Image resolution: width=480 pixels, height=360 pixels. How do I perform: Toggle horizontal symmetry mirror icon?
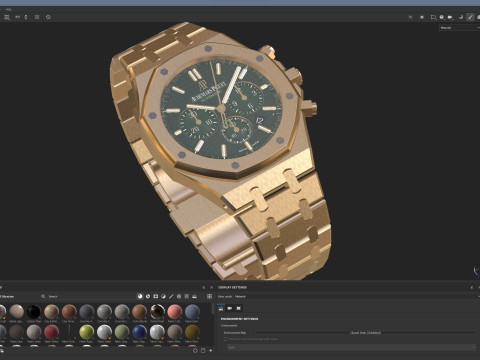[17, 17]
